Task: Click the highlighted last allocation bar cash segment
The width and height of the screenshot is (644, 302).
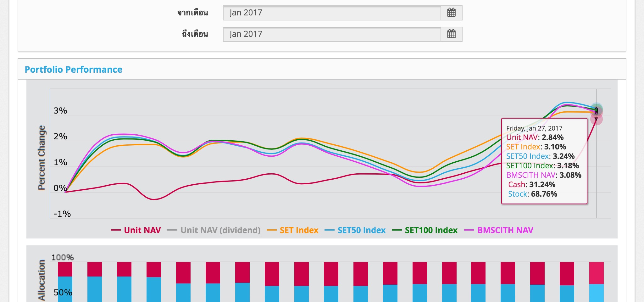Action: click(x=596, y=273)
